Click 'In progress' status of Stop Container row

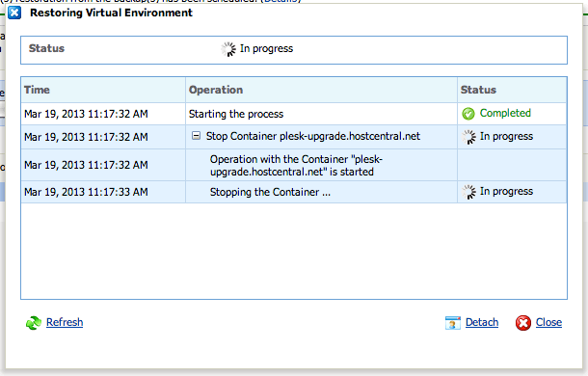coord(506,136)
